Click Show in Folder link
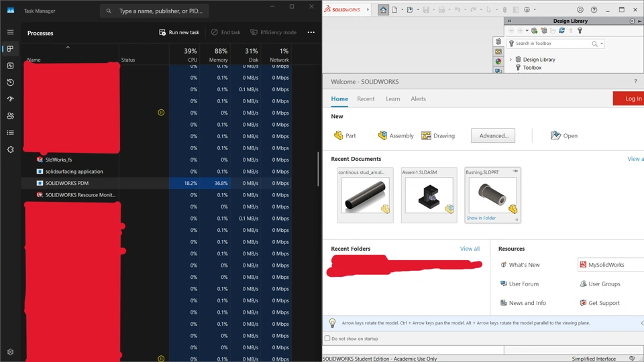 pyautogui.click(x=481, y=218)
